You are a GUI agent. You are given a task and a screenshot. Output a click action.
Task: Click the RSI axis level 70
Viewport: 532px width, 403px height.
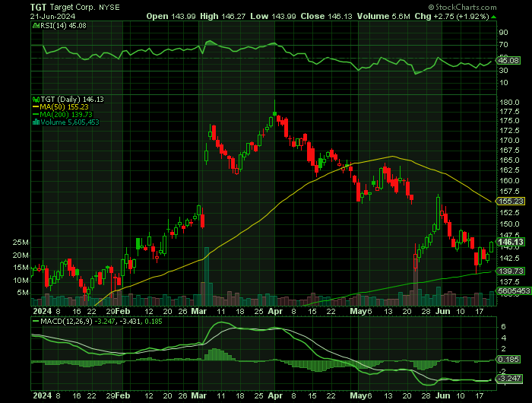tap(503, 45)
